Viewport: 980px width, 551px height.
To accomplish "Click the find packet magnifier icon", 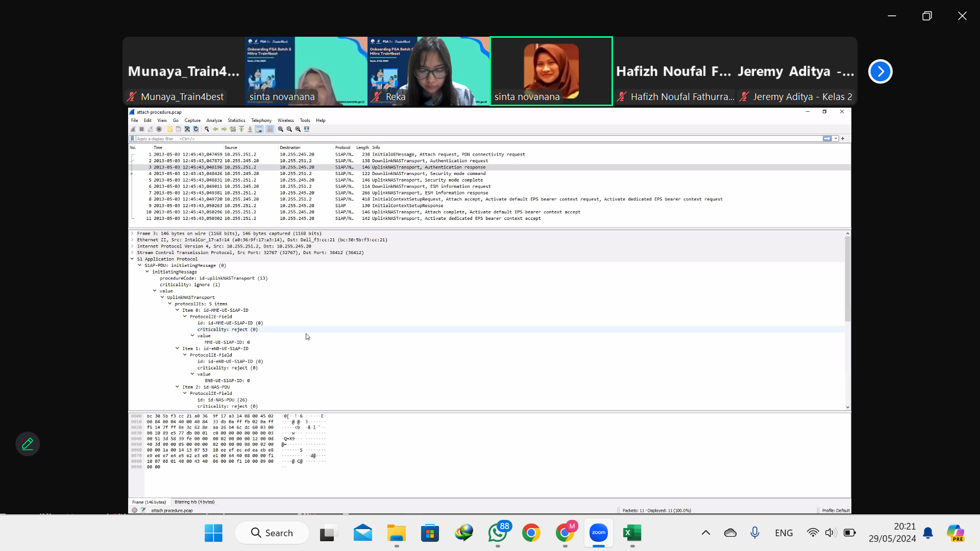I will [x=207, y=129].
